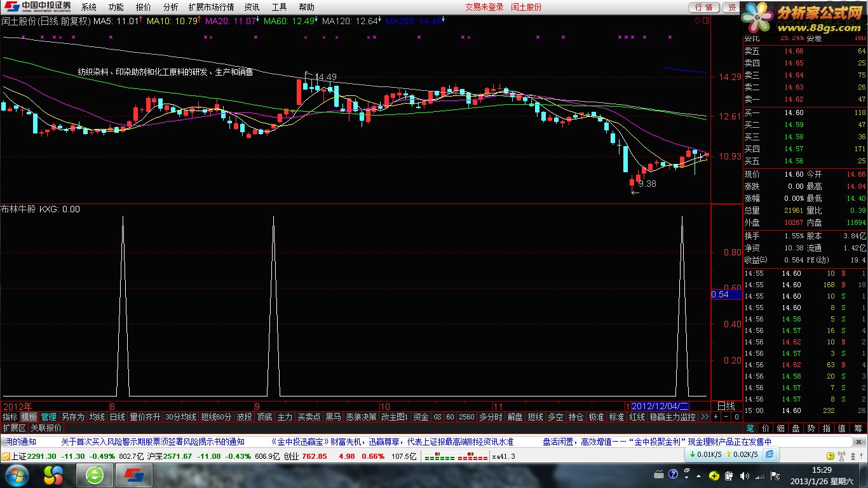Open the 关于首次买入风险警示期股票 notice link
The height and width of the screenshot is (488, 868).
[x=153, y=442]
